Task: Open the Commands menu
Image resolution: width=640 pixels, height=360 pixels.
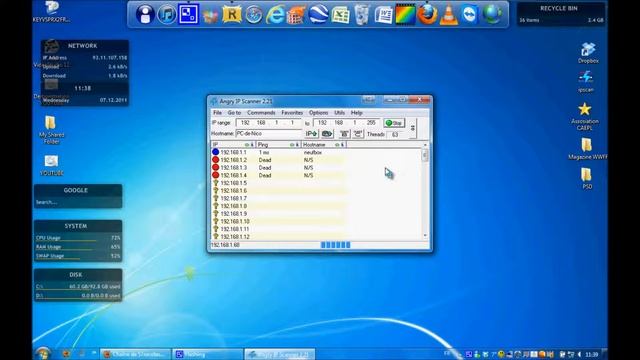Action: [x=261, y=113]
